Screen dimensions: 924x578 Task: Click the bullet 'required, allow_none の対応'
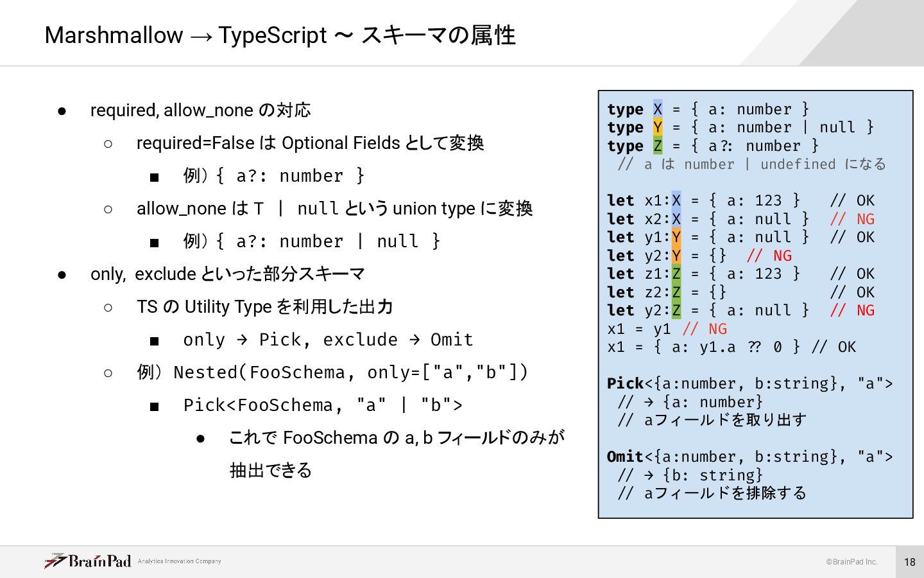pyautogui.click(x=201, y=110)
